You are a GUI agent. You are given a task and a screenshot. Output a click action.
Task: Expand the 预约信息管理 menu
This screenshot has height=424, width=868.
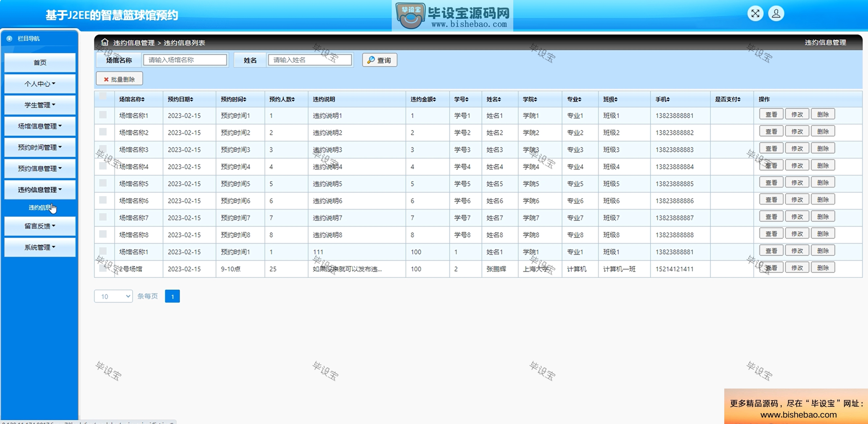tap(40, 168)
